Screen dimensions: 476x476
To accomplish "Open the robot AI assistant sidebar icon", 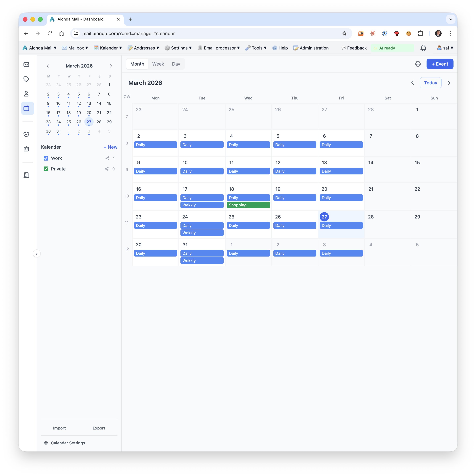I will 26,149.
